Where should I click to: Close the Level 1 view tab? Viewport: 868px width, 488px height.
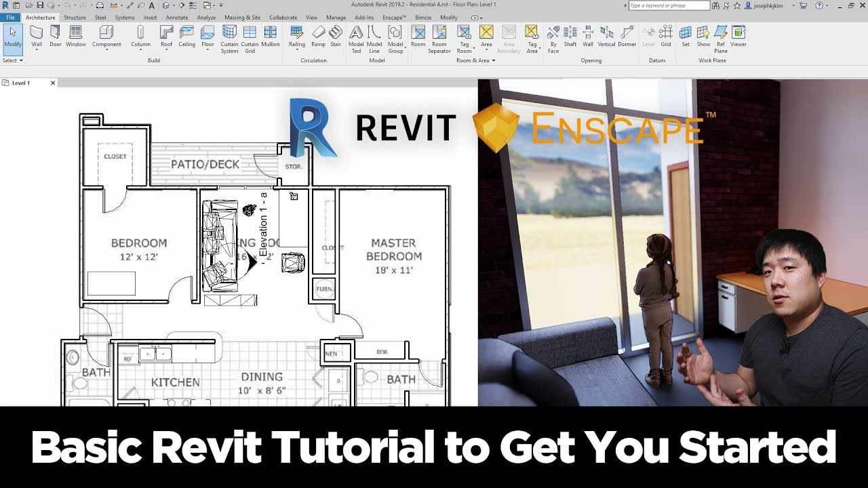pos(53,83)
